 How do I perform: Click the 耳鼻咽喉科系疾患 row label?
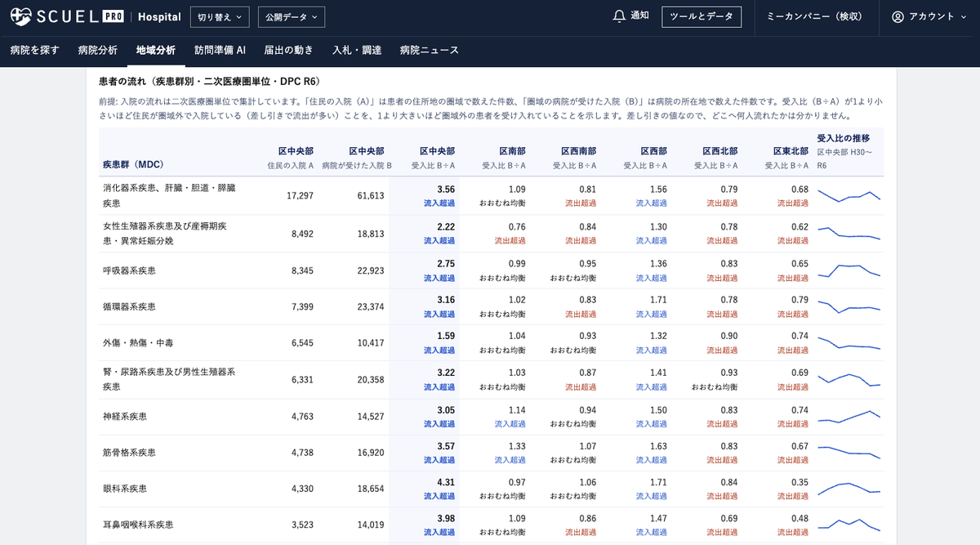tap(138, 525)
